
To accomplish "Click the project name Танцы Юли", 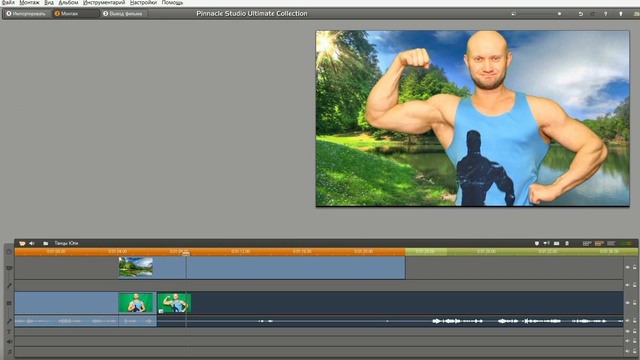I will click(66, 243).
